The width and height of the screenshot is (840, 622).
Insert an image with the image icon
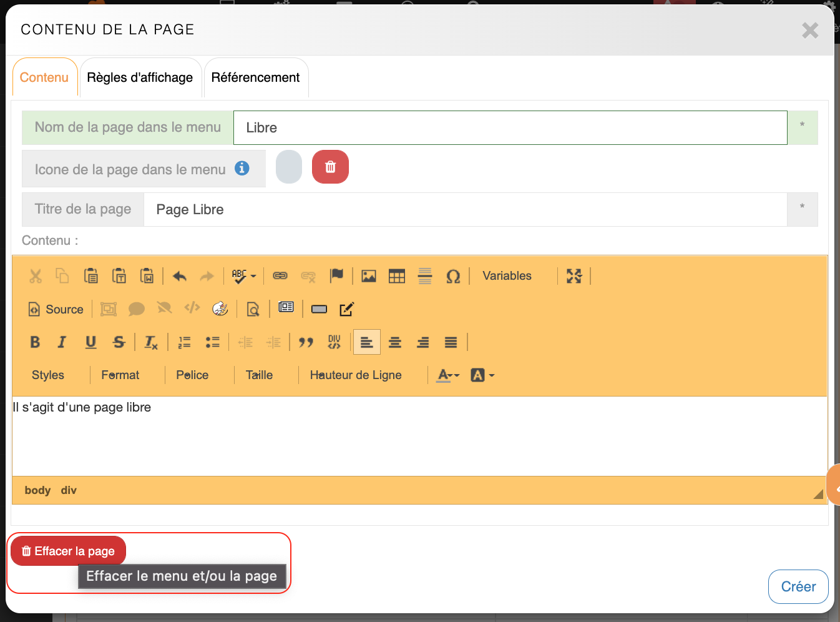tap(369, 276)
